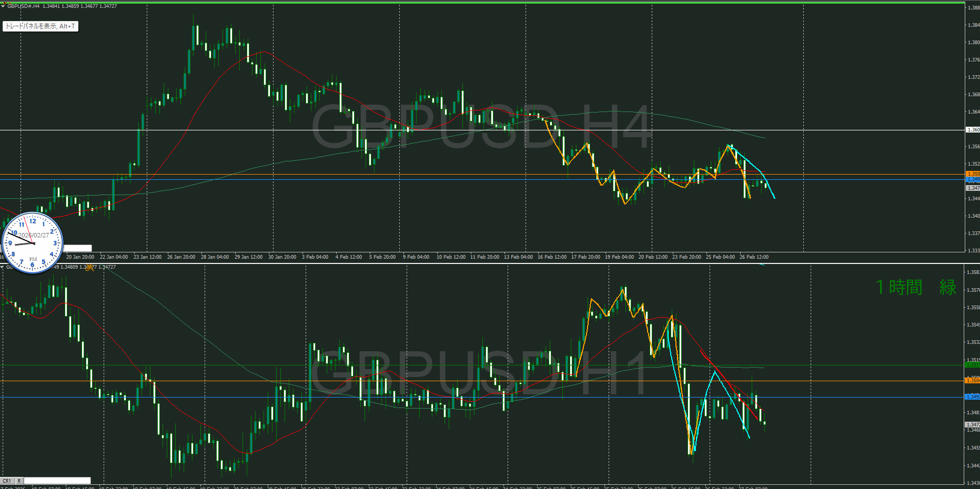The height and width of the screenshot is (489, 980).
Task: Click the show trade panel Alt+T tooltip
Action: pyautogui.click(x=41, y=26)
